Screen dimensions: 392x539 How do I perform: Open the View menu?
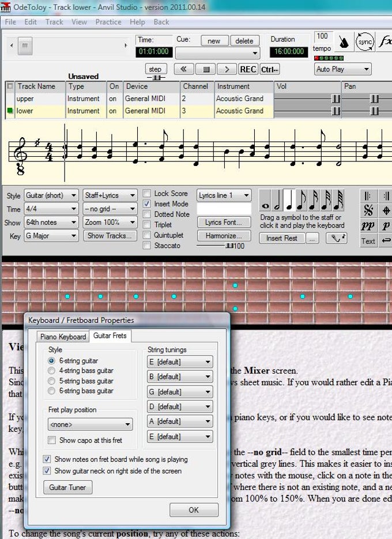tap(79, 22)
